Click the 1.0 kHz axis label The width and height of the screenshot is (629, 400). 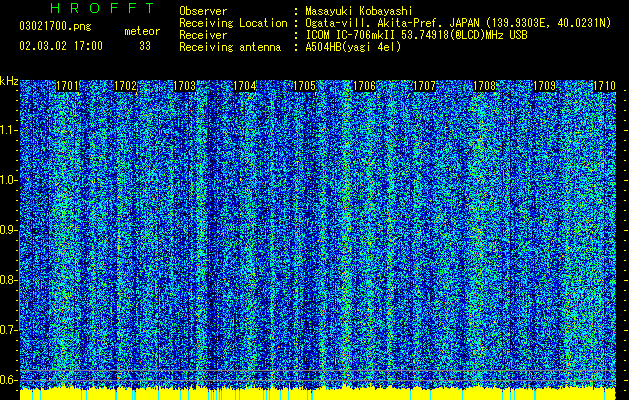point(8,180)
